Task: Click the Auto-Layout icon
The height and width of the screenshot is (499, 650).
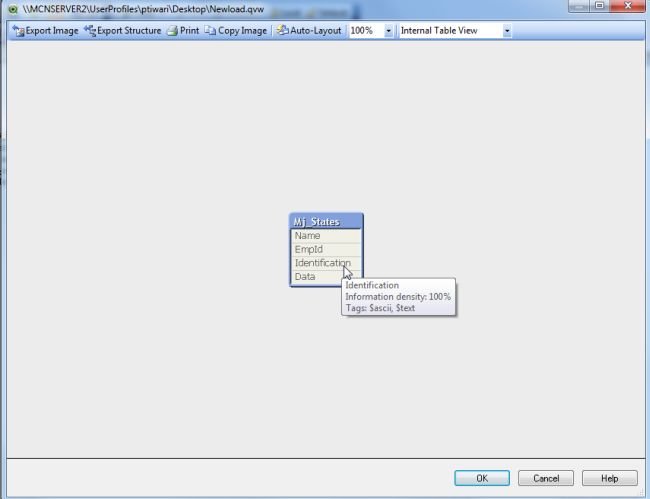Action: [x=283, y=30]
